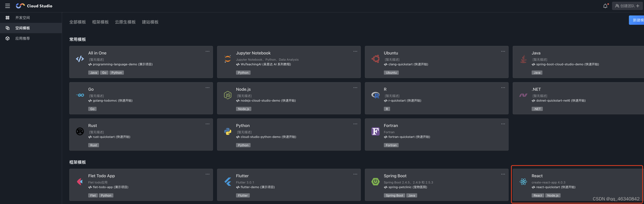This screenshot has height=204, width=644.
Task: Click the Spring Boot power icon
Action: click(x=375, y=182)
